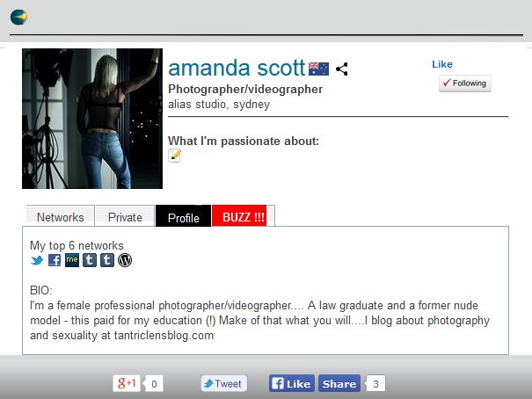Open the WordPress network icon
Screen dimensions: 532x399
pyautogui.click(x=125, y=260)
